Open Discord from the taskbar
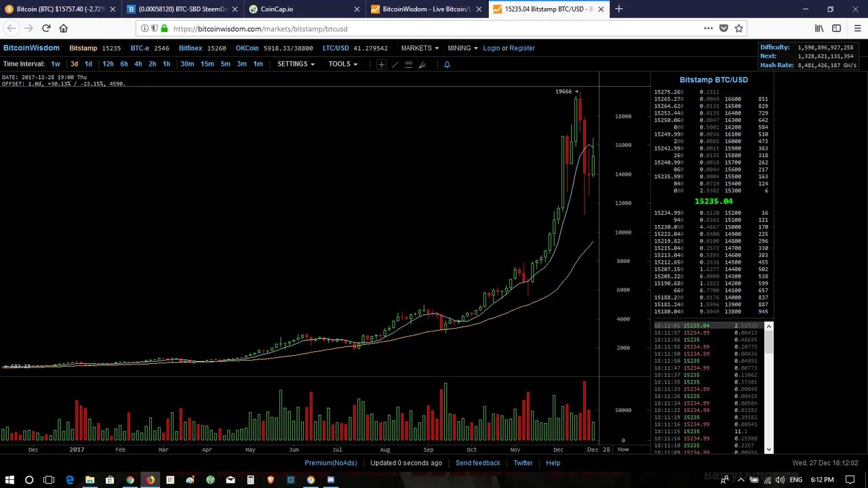 [331, 480]
